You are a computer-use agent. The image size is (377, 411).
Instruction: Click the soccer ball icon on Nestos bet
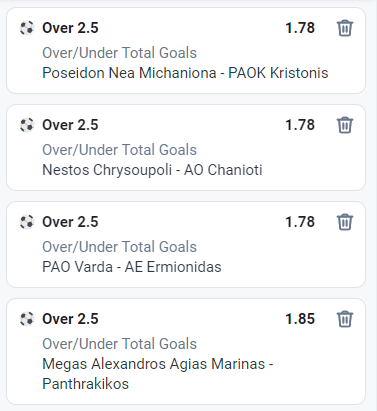pyautogui.click(x=27, y=125)
